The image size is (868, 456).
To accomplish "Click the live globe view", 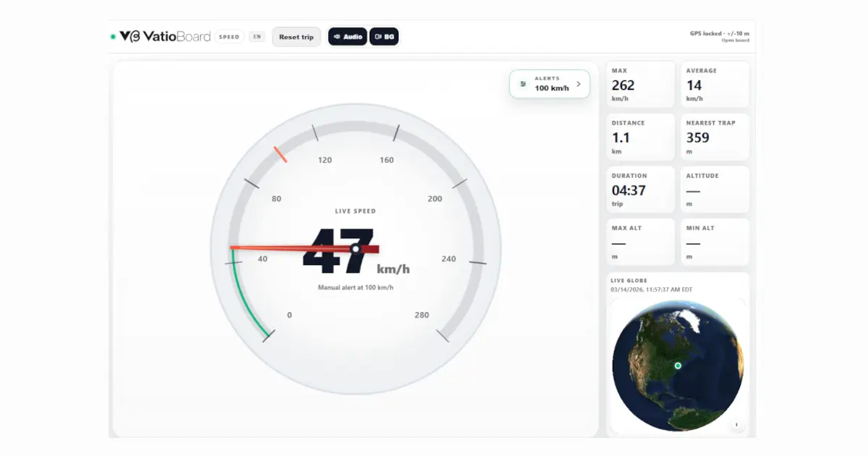I will [676, 366].
